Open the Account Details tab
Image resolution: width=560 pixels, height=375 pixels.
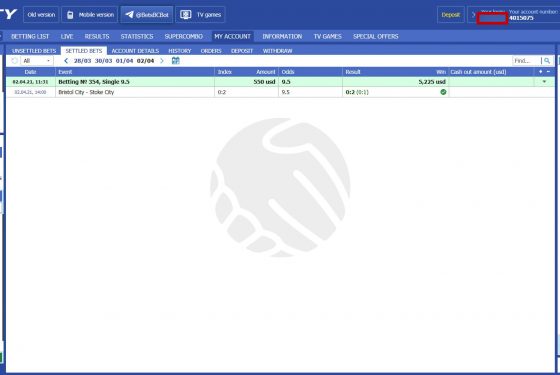pyautogui.click(x=135, y=51)
